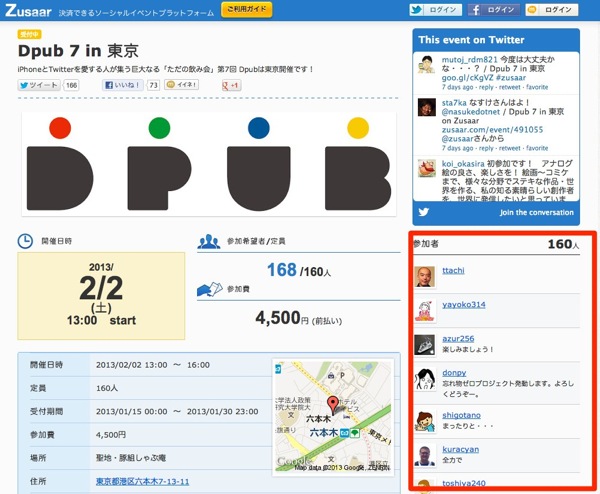The height and width of the screenshot is (494, 600).
Task: Click the clock icon beside 開催日時
Action: (25, 241)
